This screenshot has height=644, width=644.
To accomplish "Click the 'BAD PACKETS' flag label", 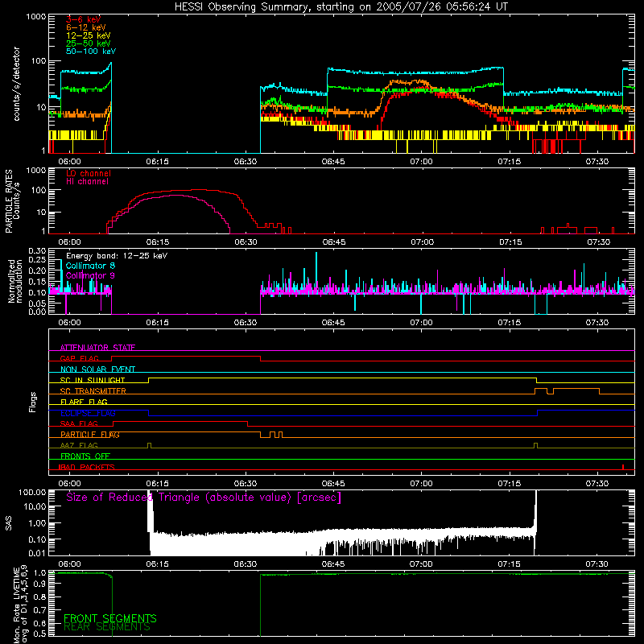I will click(87, 467).
